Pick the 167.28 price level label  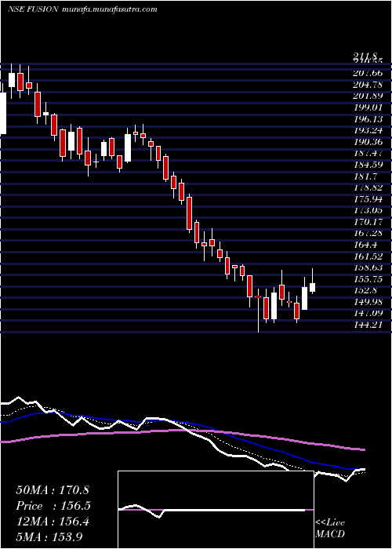tap(368, 233)
